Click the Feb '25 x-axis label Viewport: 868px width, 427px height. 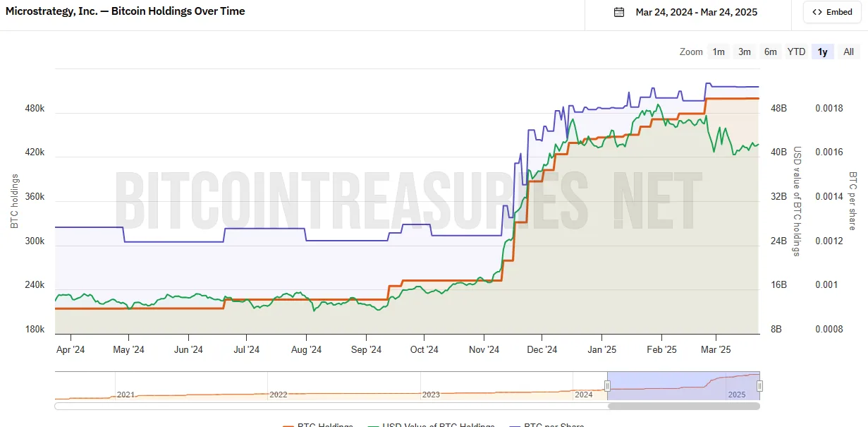tap(661, 349)
